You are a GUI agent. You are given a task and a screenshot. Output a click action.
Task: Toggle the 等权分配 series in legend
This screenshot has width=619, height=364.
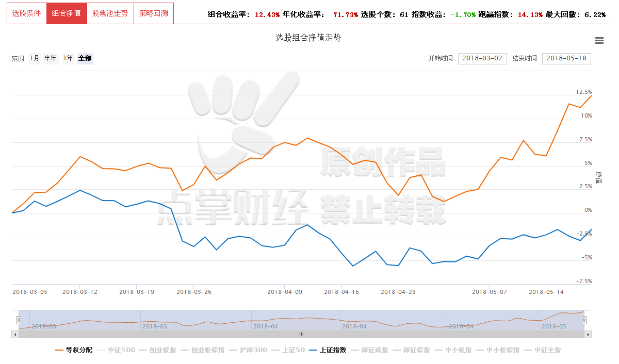[x=74, y=350]
